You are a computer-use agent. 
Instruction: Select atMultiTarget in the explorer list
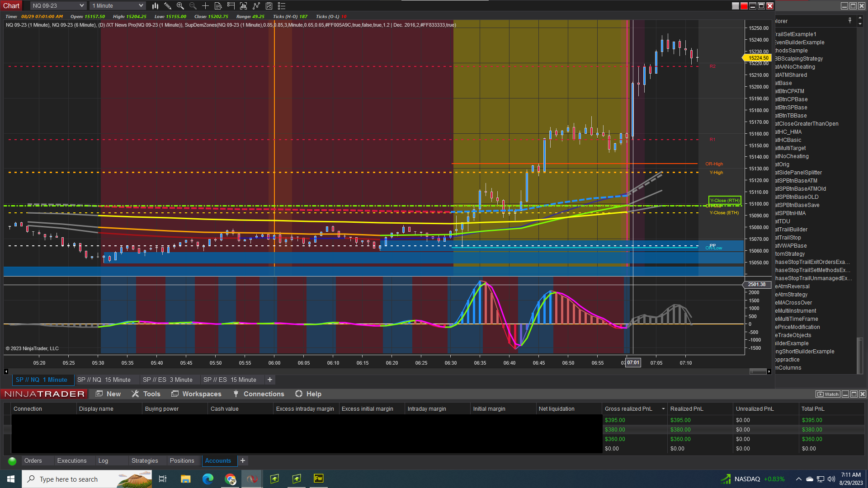point(790,148)
